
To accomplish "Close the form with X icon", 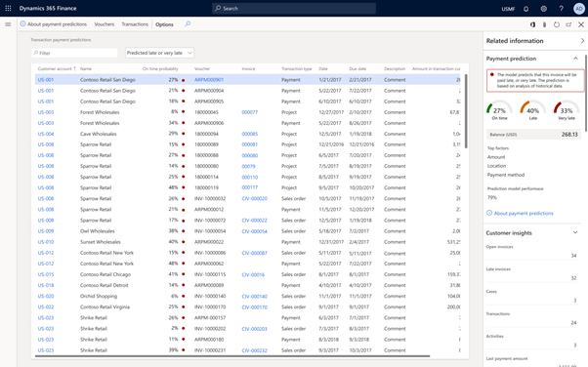I will point(581,24).
